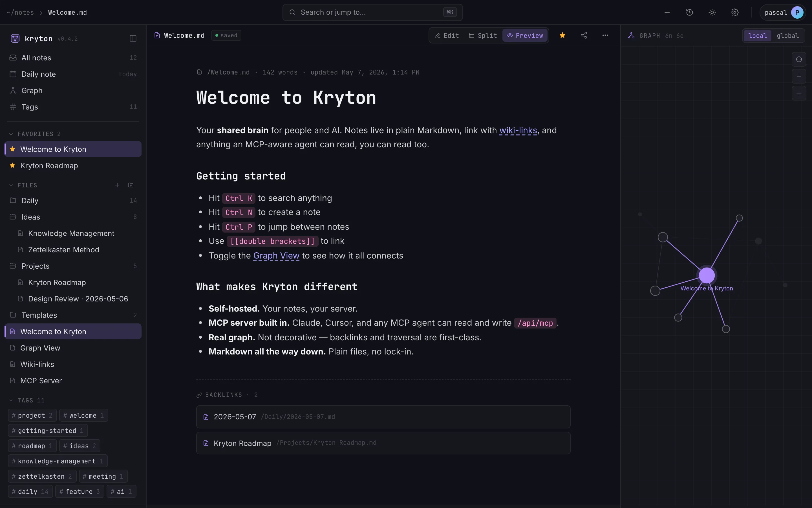Open the Wiki-links file
The width and height of the screenshot is (812, 508).
tap(73, 365)
